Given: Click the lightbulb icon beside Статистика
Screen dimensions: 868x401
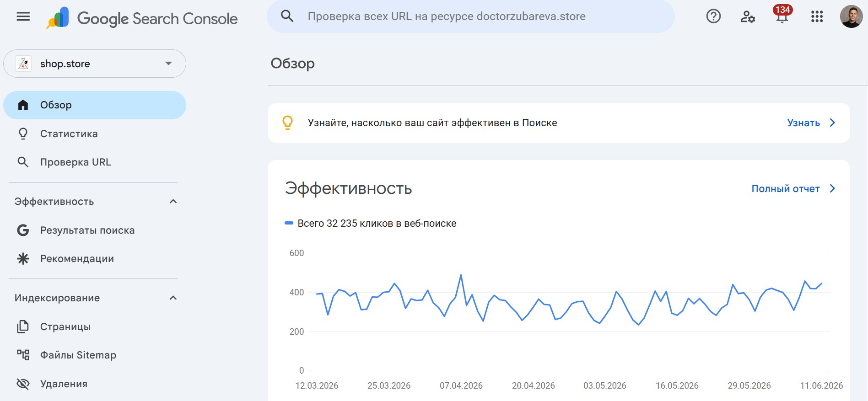Looking at the screenshot, I should click(x=23, y=134).
